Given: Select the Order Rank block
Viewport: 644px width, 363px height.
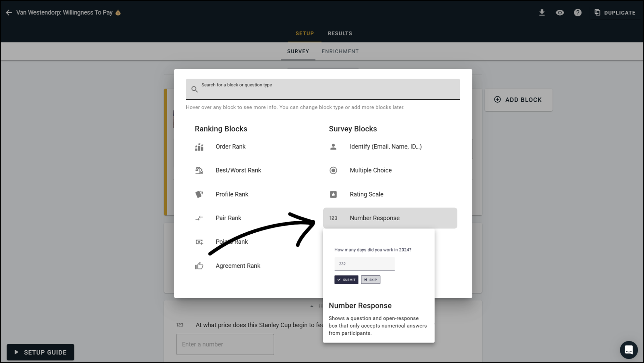Looking at the screenshot, I should tap(230, 147).
